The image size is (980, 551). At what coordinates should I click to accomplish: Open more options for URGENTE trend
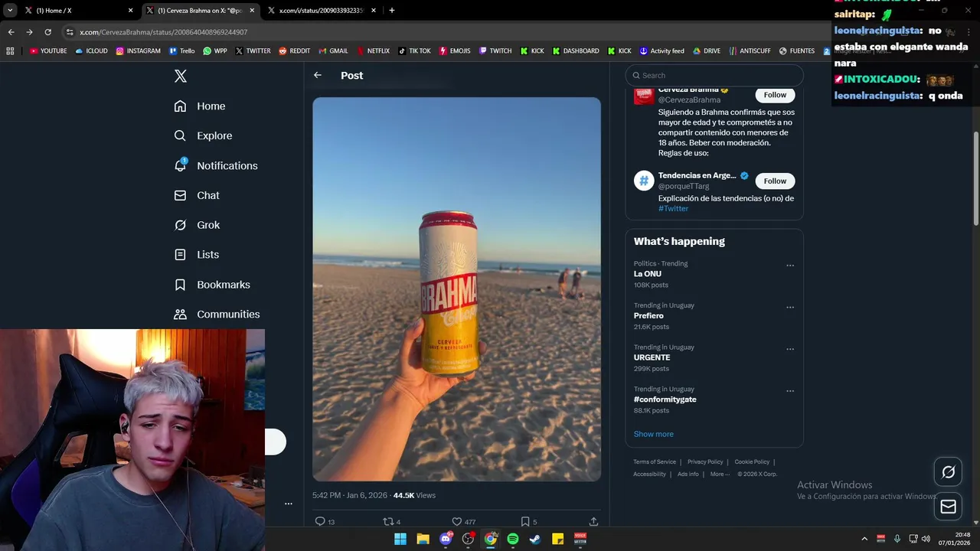click(790, 349)
